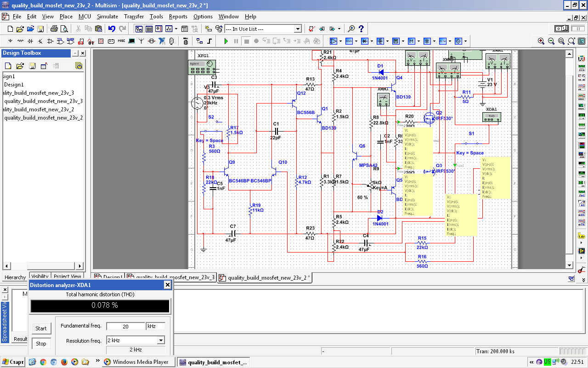Click the simulation switch toggle at top right
This screenshot has width=588, height=368.
tap(562, 29)
